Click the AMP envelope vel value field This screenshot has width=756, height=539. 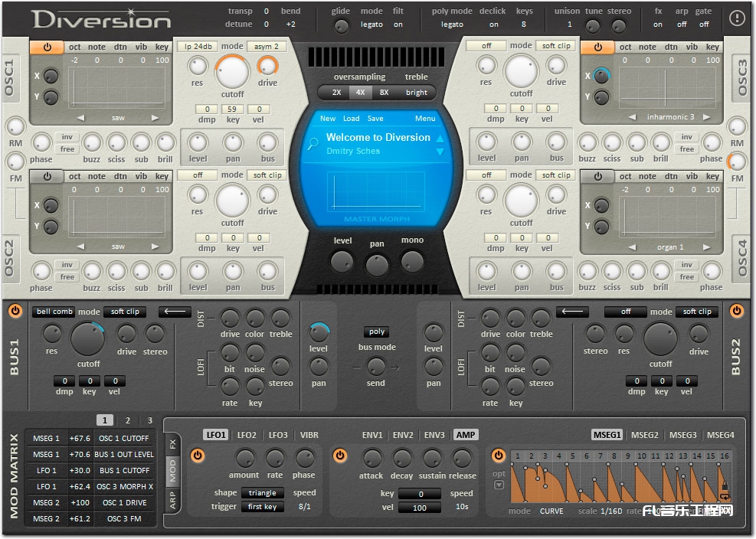click(419, 508)
